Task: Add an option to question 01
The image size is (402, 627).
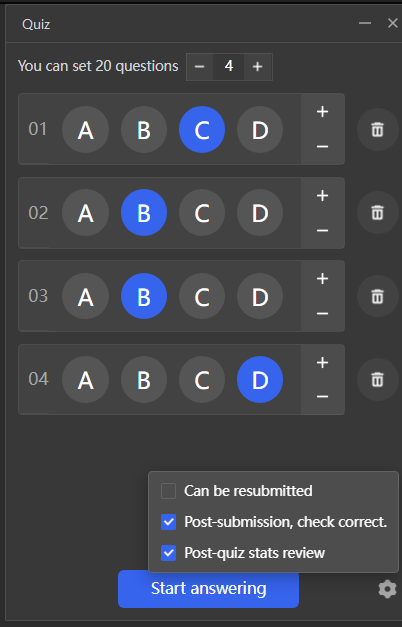Action: [x=322, y=112]
